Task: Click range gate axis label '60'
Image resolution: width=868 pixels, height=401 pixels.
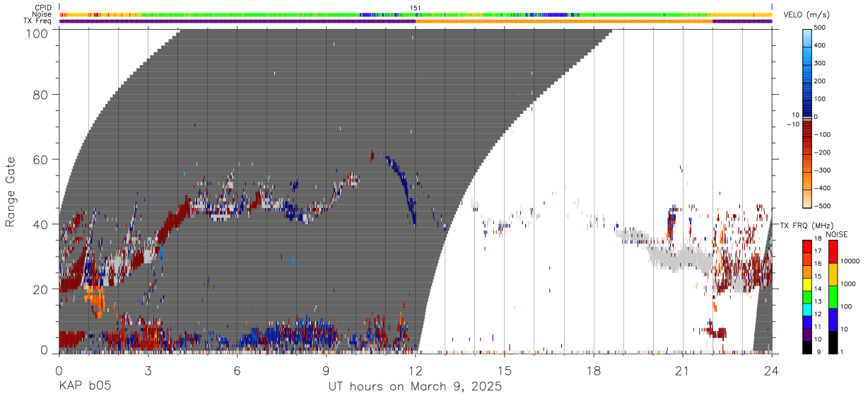Action: tap(42, 159)
